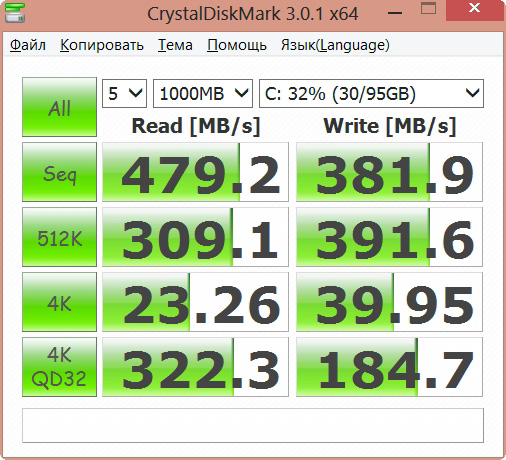Open the Тема menu
This screenshot has width=506, height=460.
click(175, 45)
